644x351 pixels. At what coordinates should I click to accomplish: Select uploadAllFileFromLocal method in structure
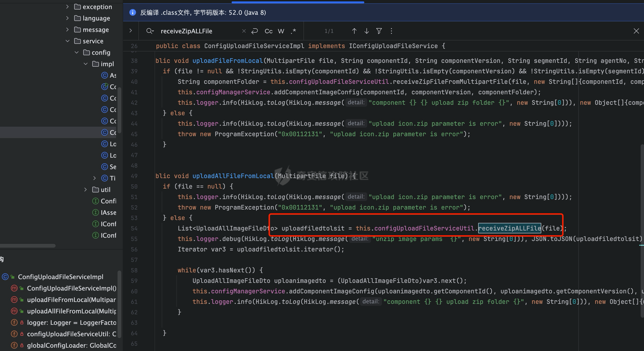click(x=72, y=311)
